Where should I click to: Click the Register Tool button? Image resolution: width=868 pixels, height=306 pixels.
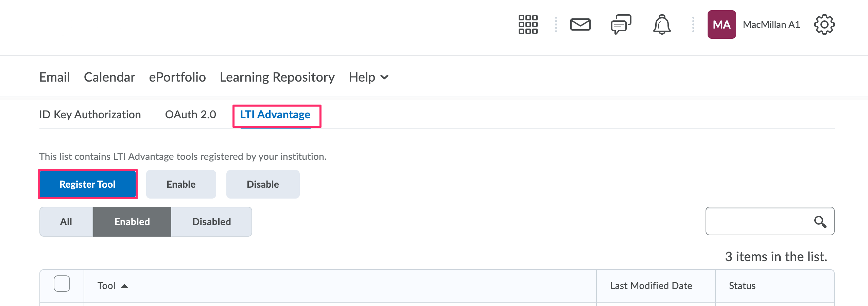click(88, 184)
